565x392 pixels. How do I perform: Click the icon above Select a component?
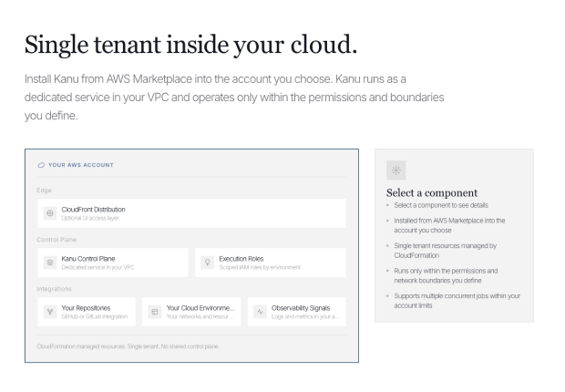[396, 170]
